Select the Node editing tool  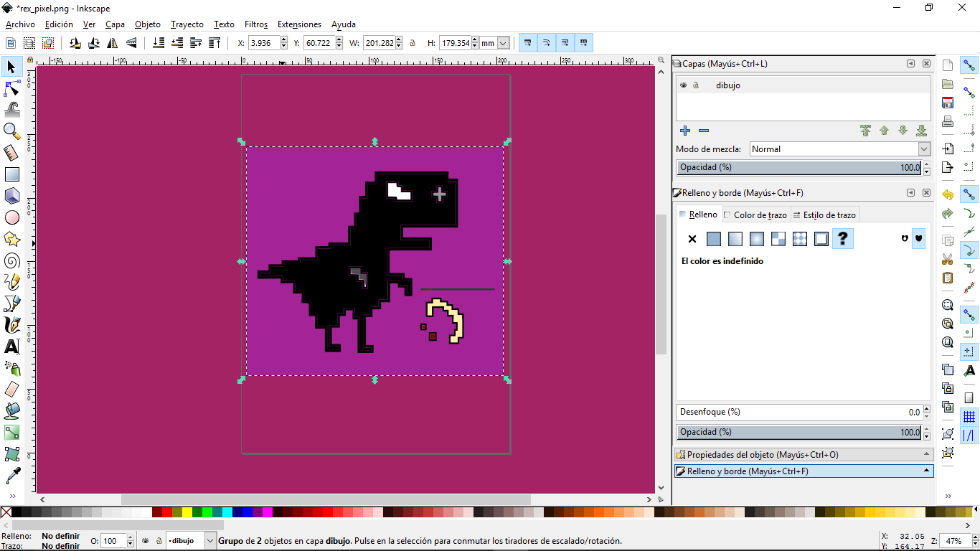coord(11,88)
